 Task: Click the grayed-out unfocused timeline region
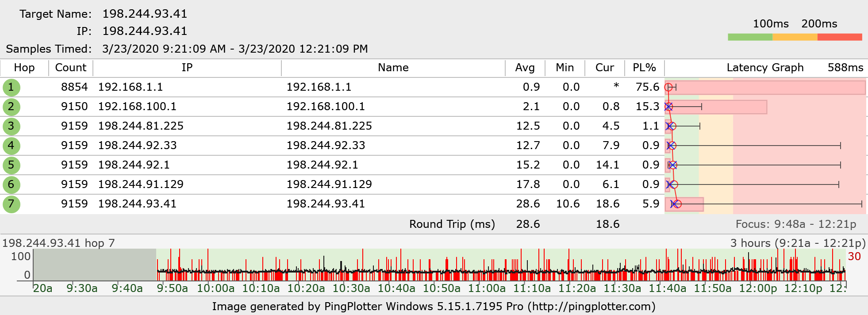(95, 265)
